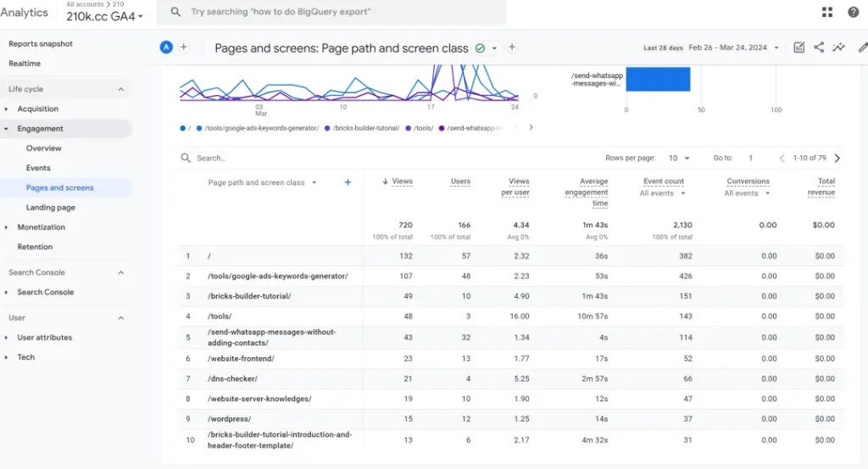The image size is (868, 469).
Task: Go to next page of table results
Action: coord(837,158)
